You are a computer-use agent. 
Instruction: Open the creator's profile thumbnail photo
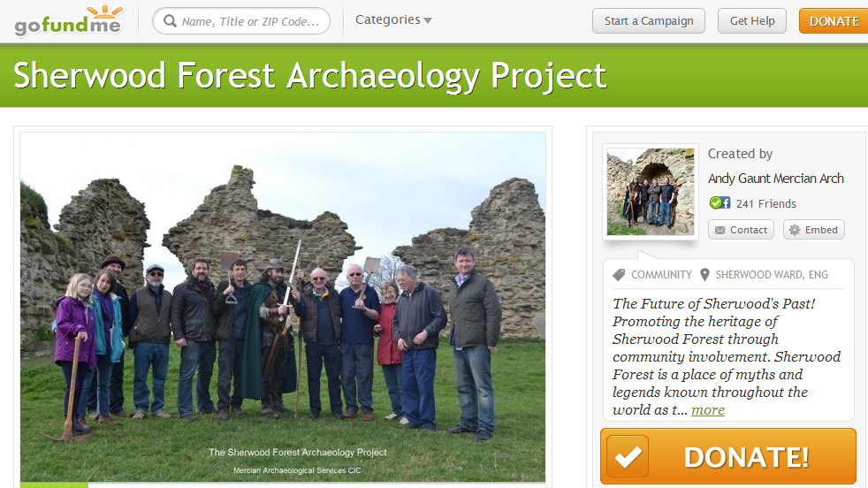(651, 192)
